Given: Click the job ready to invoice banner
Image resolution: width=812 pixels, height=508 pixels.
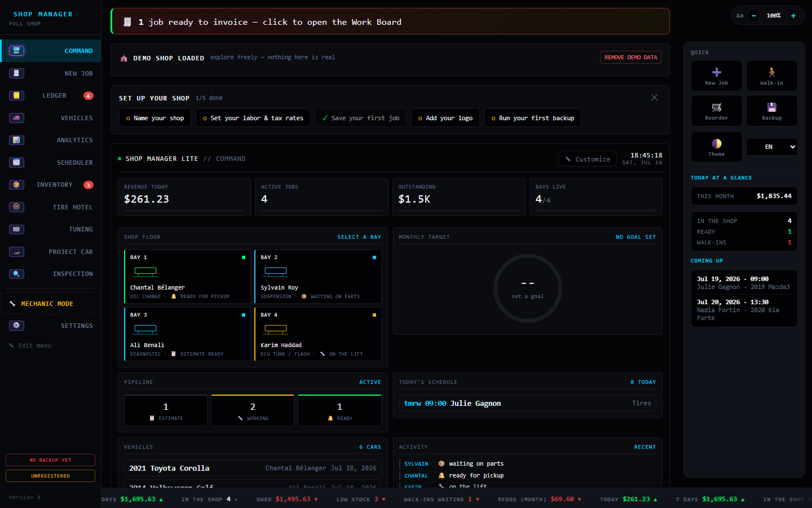Looking at the screenshot, I should (390, 21).
